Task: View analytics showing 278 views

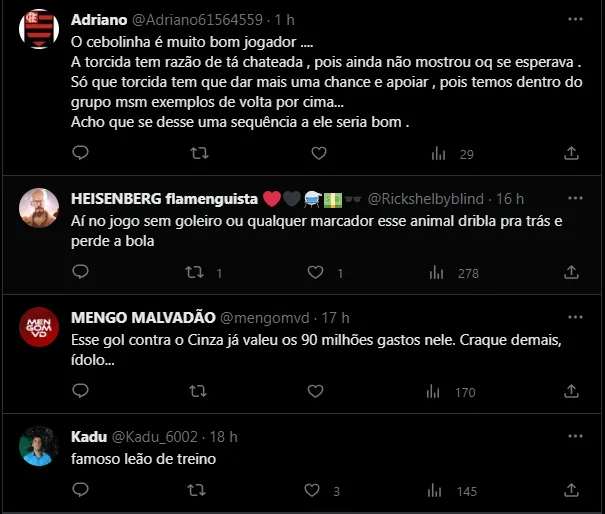Action: tap(455, 272)
